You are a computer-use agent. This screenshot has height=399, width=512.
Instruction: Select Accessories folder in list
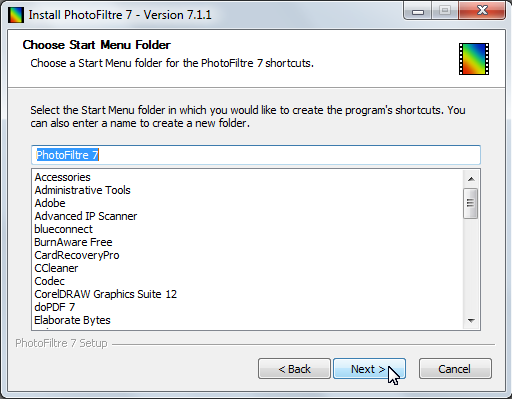click(x=62, y=177)
